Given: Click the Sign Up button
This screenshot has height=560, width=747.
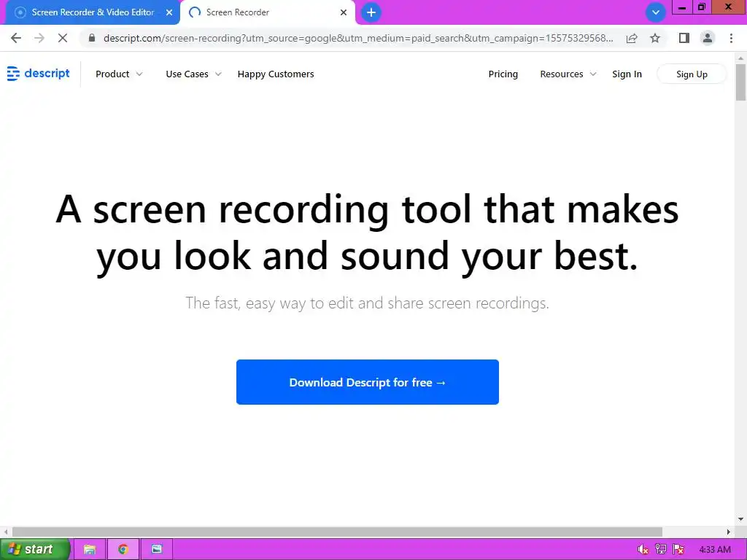Looking at the screenshot, I should (692, 74).
